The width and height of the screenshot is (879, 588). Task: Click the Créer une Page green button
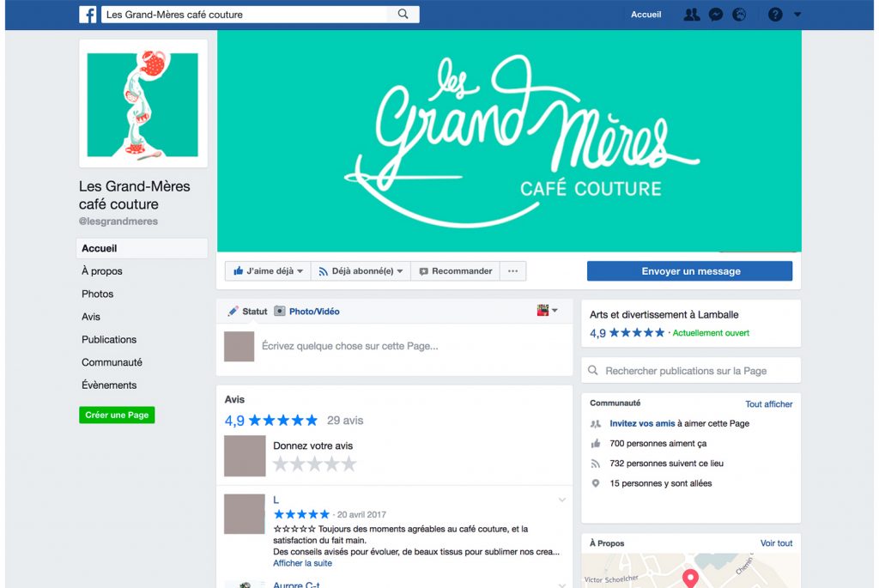(117, 415)
